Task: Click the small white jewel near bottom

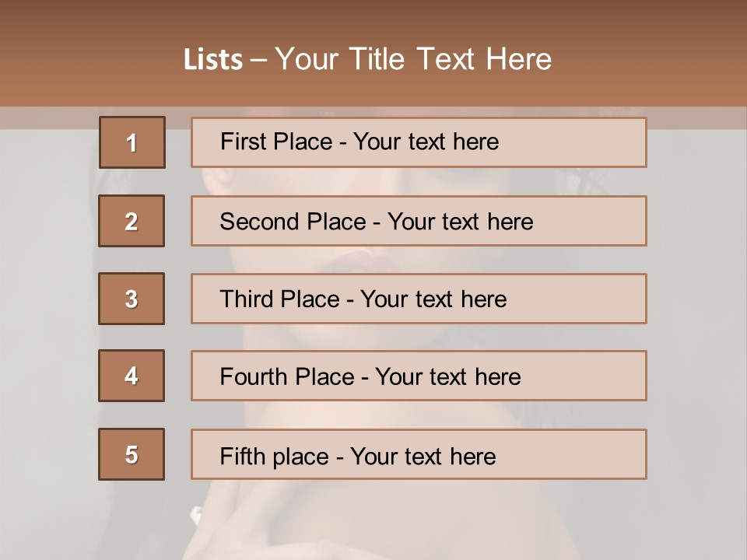Action: [197, 513]
